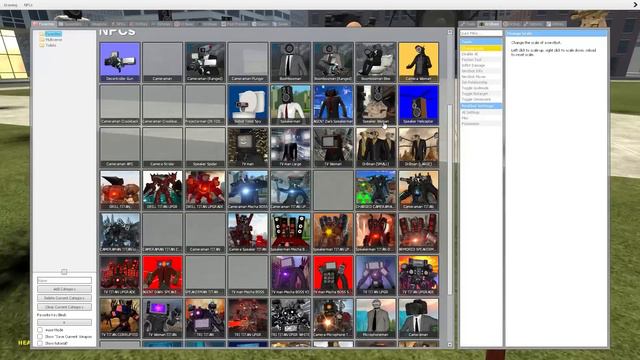Open the Toilets folder in tree

click(51, 45)
